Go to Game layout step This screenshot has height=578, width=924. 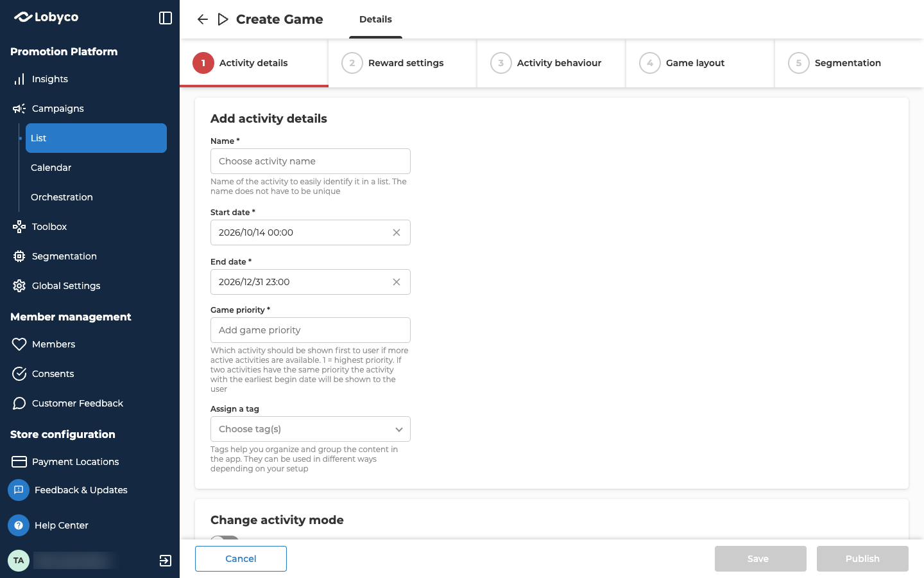click(700, 63)
